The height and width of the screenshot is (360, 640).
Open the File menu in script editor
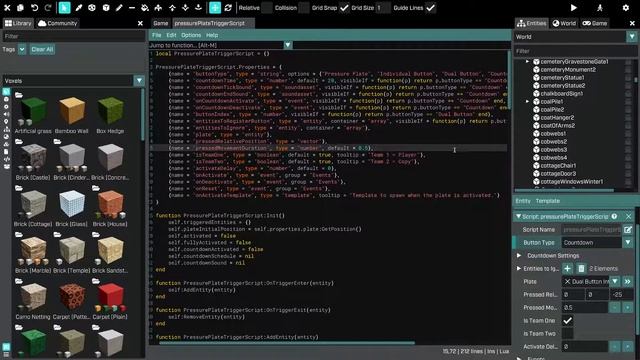point(156,35)
